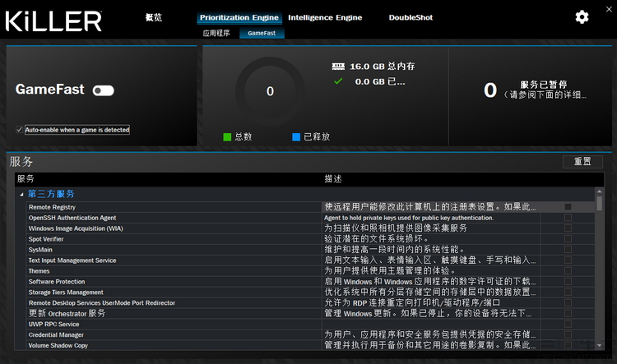Click the circular memory gauge

tap(270, 91)
